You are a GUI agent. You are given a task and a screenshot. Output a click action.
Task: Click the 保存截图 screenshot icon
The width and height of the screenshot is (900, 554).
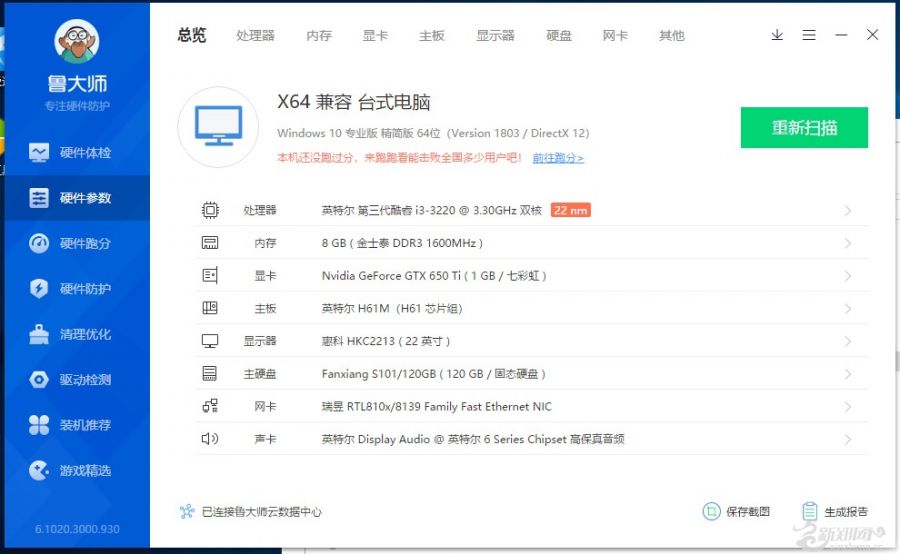click(x=711, y=511)
